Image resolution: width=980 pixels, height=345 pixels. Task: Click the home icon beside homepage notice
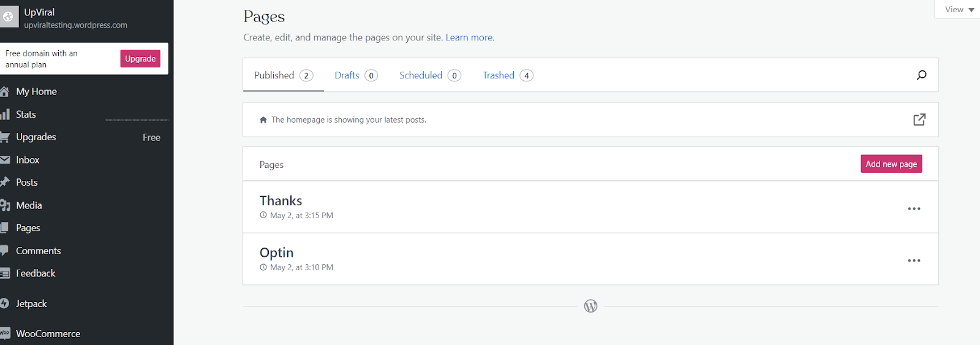[x=263, y=120]
